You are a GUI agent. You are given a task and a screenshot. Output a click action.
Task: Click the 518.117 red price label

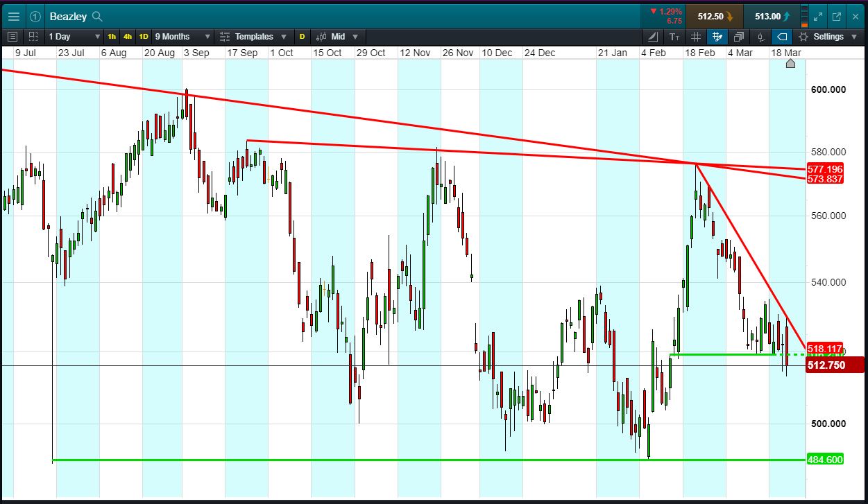coord(824,349)
